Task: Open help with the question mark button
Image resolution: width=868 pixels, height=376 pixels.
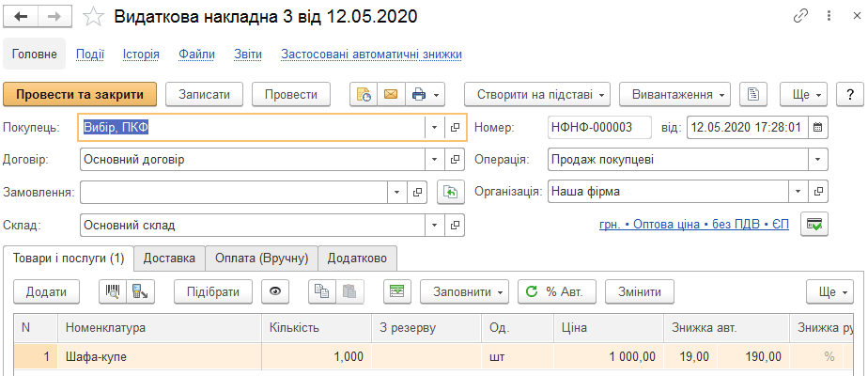Action: point(850,95)
